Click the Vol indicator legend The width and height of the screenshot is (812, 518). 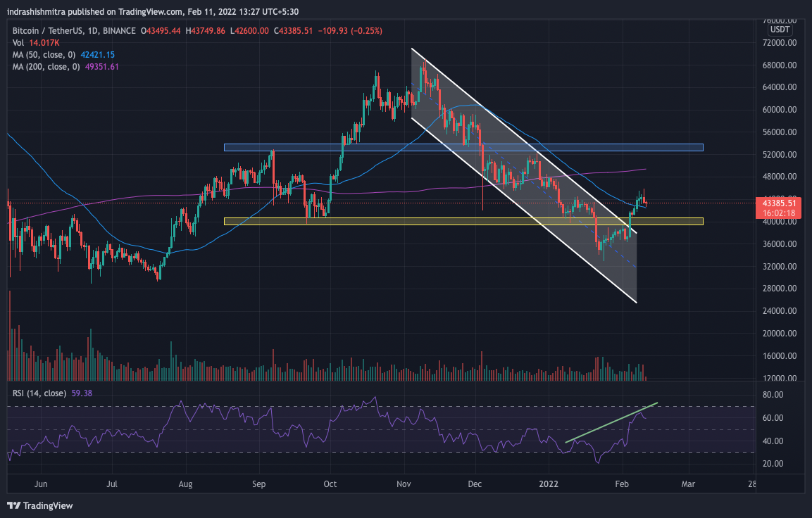coord(18,43)
